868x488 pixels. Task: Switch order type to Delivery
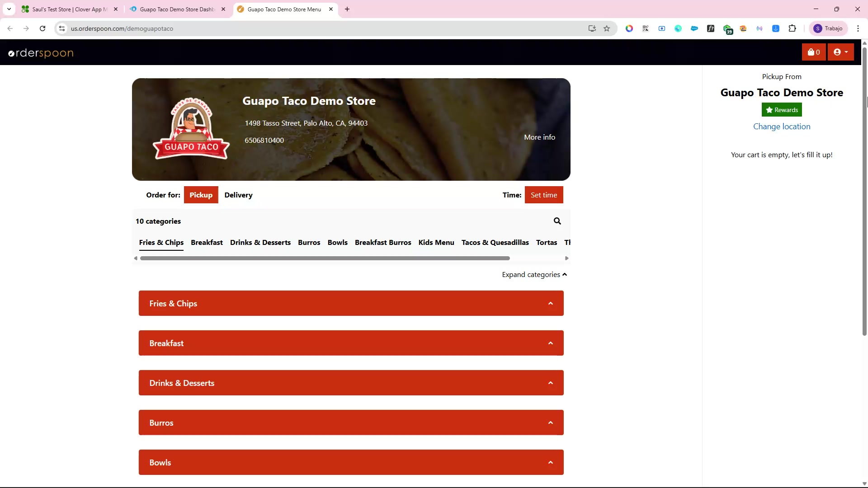tap(238, 195)
